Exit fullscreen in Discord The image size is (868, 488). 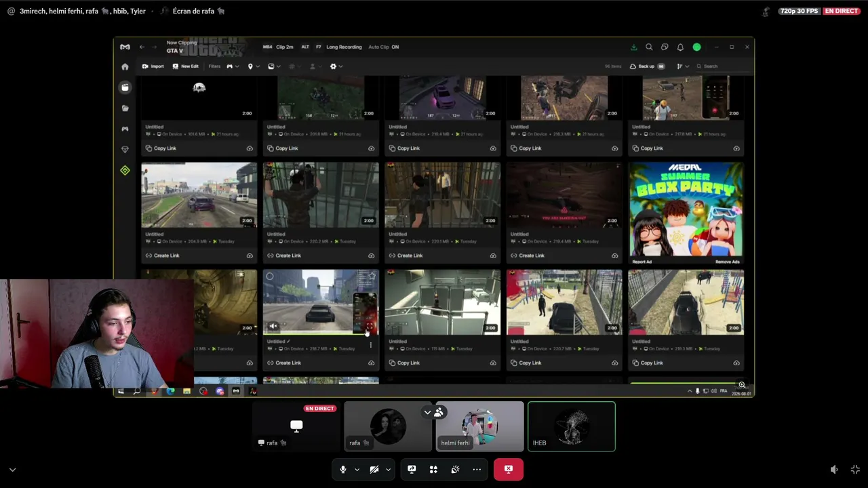(855, 470)
